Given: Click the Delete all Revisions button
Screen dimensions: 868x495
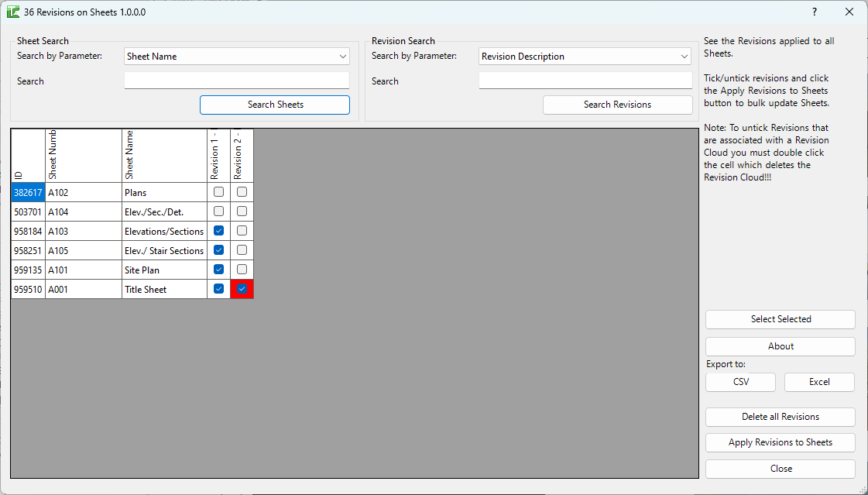Looking at the screenshot, I should 780,417.
